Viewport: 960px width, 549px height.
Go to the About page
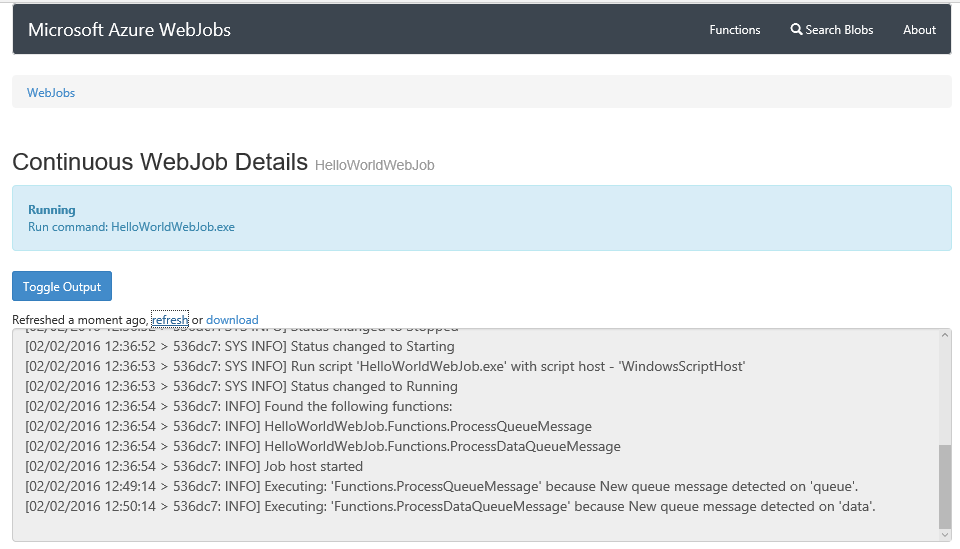pyautogui.click(x=919, y=30)
